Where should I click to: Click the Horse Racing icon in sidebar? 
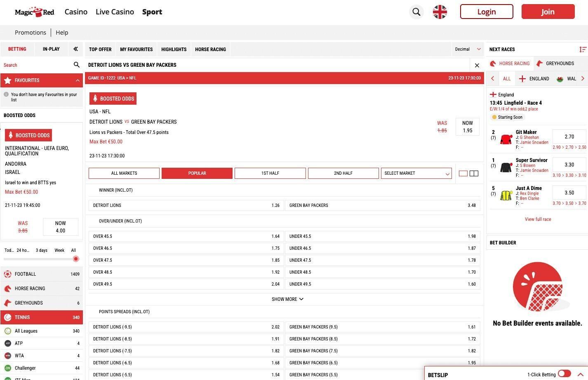[x=7, y=289]
